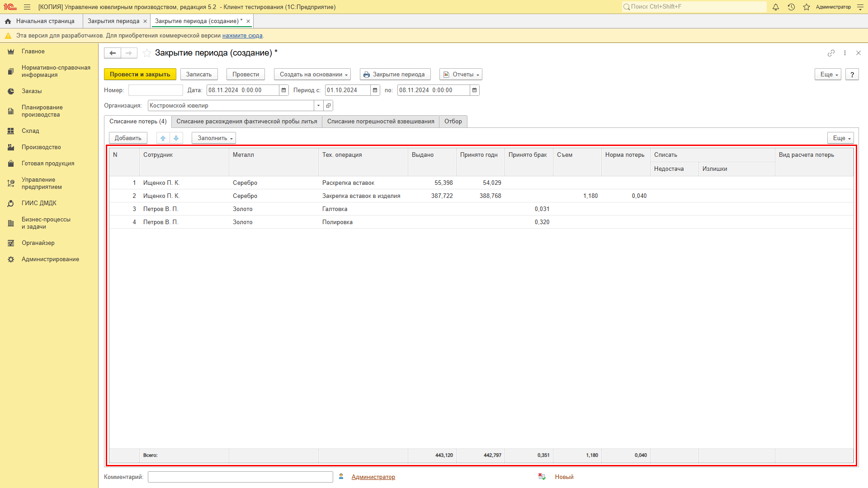Add document to favorites star
The width and height of the screenshot is (868, 488).
[x=147, y=53]
